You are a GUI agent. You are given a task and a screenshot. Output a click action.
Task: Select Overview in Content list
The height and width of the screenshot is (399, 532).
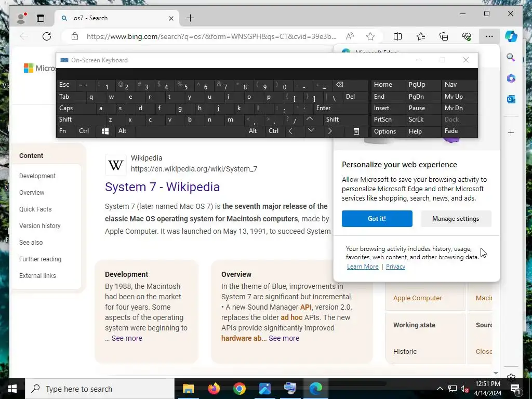tap(32, 193)
